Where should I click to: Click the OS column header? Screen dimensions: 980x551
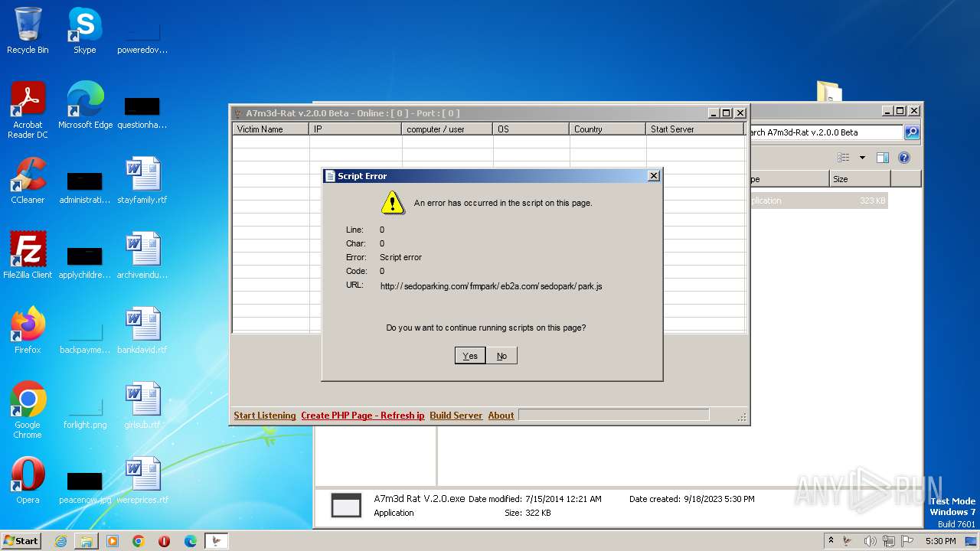(x=532, y=129)
